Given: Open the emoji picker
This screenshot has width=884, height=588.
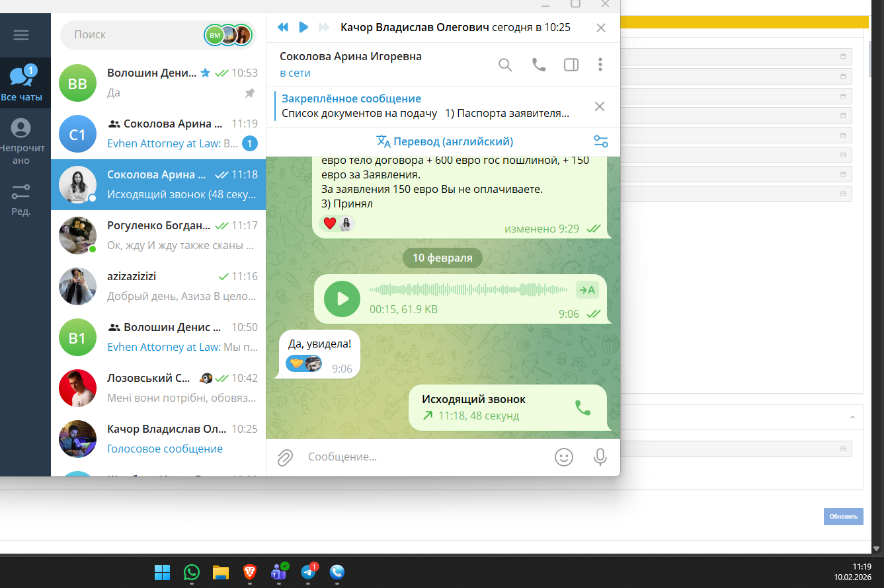Looking at the screenshot, I should click(564, 457).
